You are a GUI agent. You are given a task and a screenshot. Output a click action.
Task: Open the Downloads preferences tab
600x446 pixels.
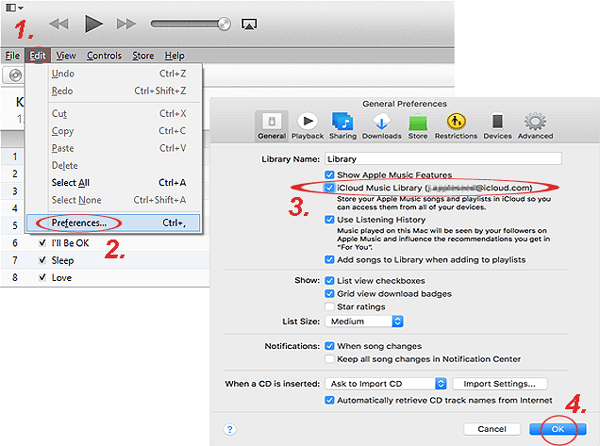click(382, 126)
